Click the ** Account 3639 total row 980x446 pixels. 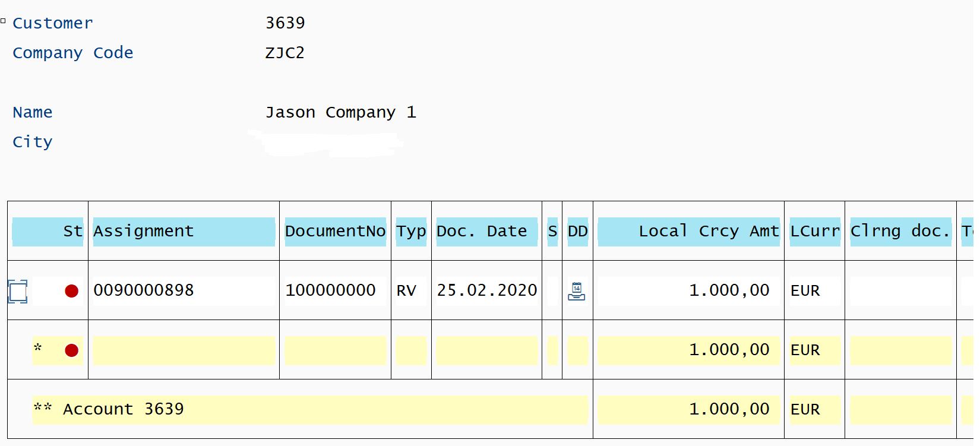[310, 410]
